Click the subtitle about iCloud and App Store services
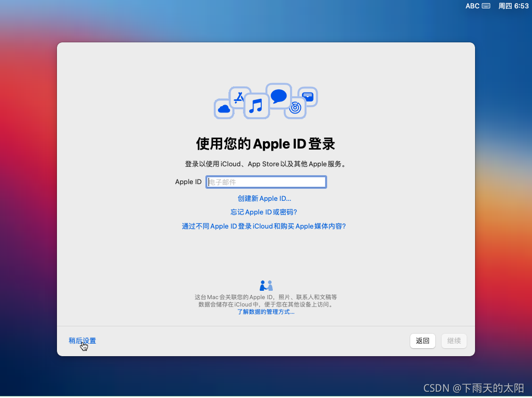This screenshot has height=398, width=532. [265, 164]
